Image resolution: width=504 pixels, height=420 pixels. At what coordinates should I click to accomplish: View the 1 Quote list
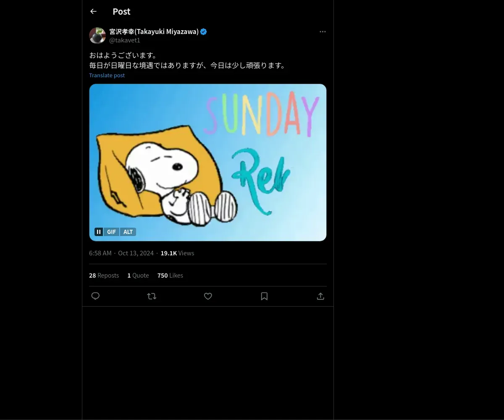(138, 275)
